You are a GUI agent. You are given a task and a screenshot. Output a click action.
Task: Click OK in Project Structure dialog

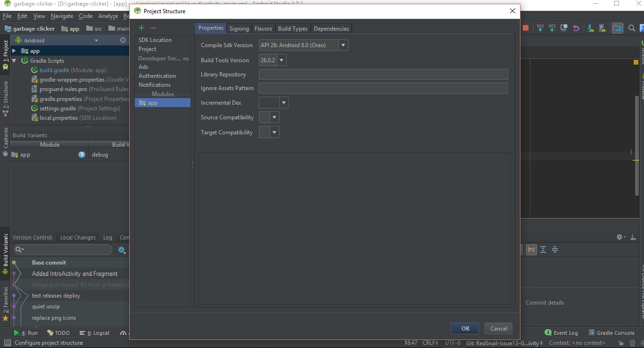(x=465, y=329)
